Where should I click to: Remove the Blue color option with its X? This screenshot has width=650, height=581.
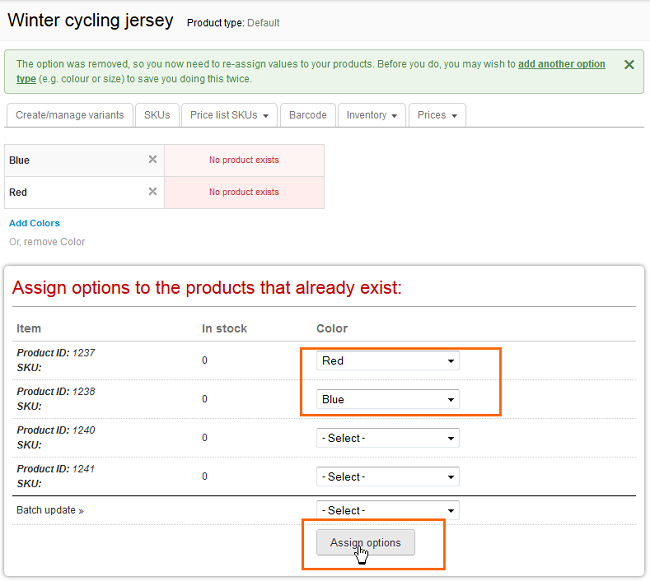(153, 160)
